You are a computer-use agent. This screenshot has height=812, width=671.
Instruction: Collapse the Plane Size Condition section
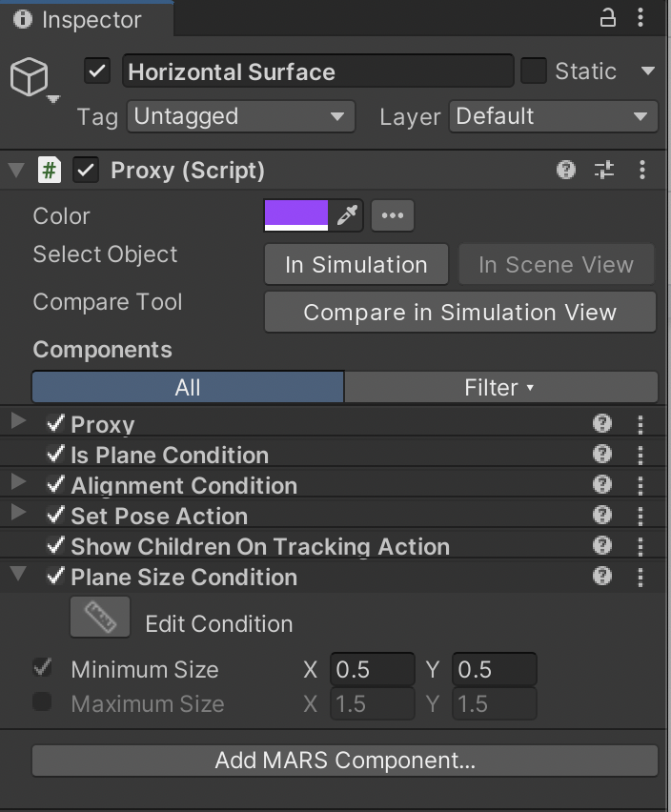(x=18, y=575)
